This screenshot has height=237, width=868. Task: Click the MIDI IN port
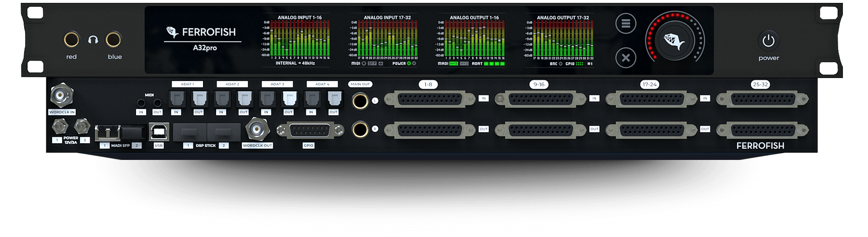coord(141,103)
